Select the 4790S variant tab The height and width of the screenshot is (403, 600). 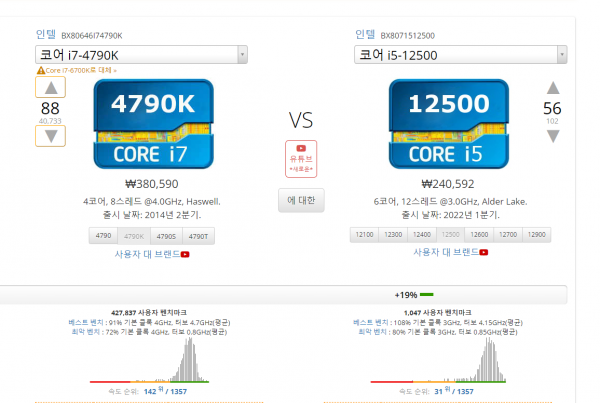pyautogui.click(x=166, y=236)
